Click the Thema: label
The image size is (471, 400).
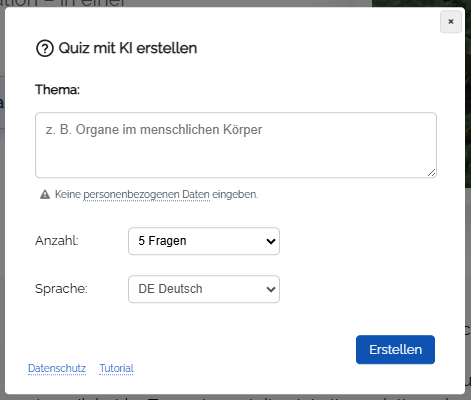(x=57, y=90)
